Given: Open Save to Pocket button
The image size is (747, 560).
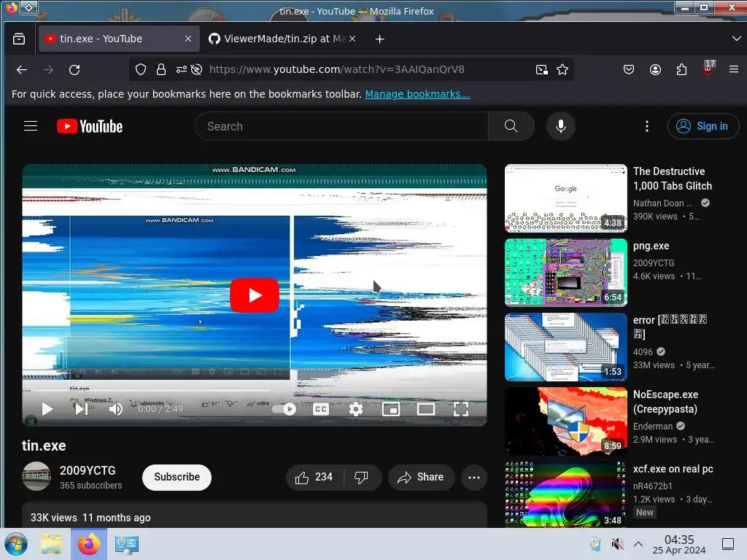Looking at the screenshot, I should coord(629,69).
